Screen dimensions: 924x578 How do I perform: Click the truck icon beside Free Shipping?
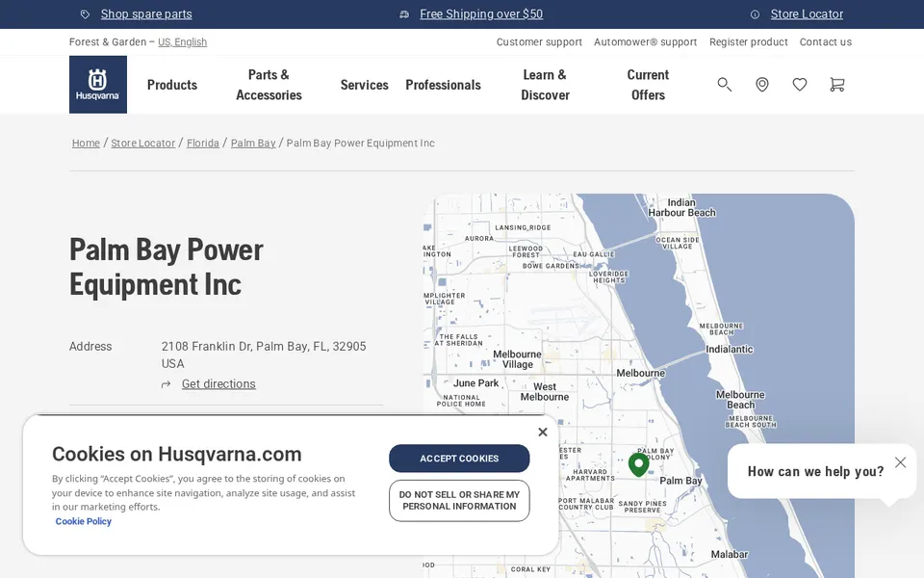(404, 14)
